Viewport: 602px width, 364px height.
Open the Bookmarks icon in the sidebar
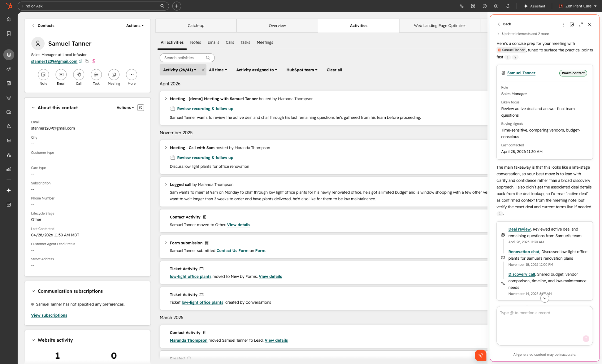tap(9, 33)
